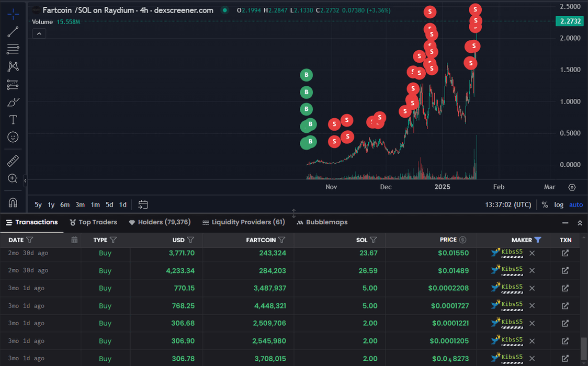Open the emoji icons tool
The image size is (588, 366).
(13, 137)
